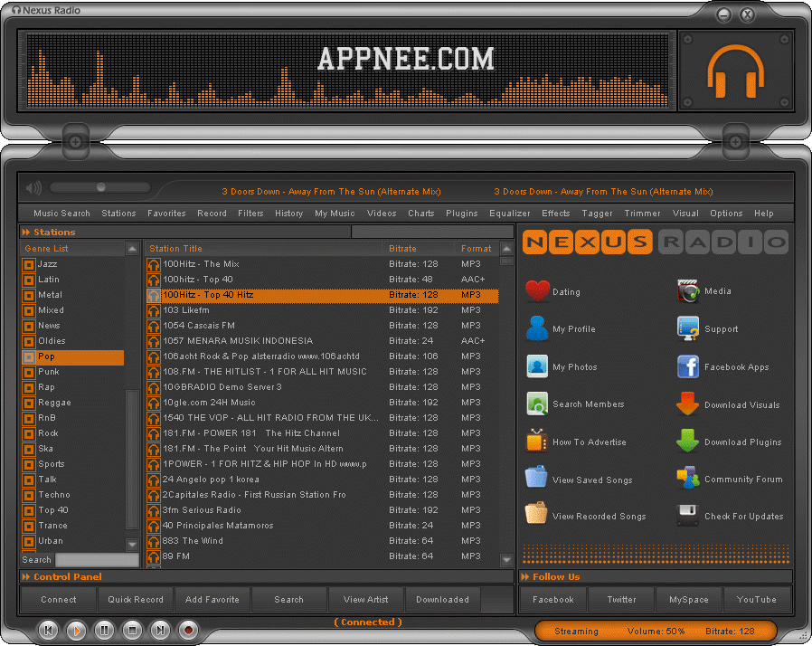Viewport: 812px width, 646px height.
Task: Stop the stream with the Stop button
Action: point(132,630)
